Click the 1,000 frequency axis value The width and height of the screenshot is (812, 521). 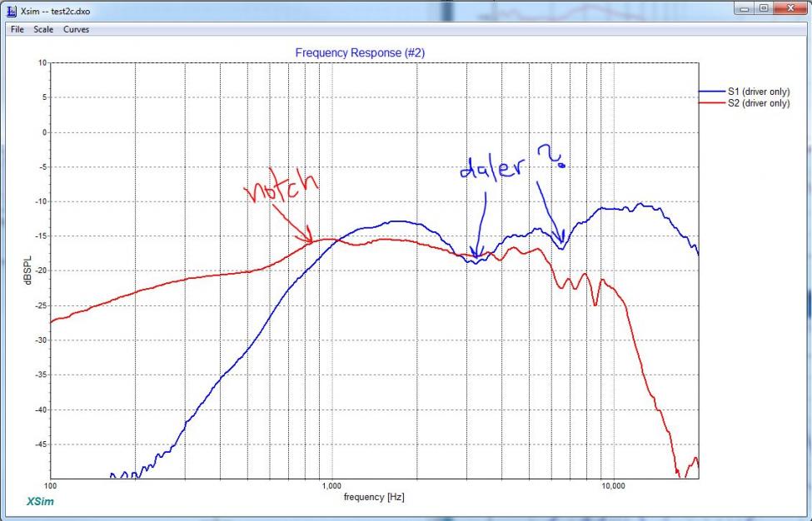point(331,486)
